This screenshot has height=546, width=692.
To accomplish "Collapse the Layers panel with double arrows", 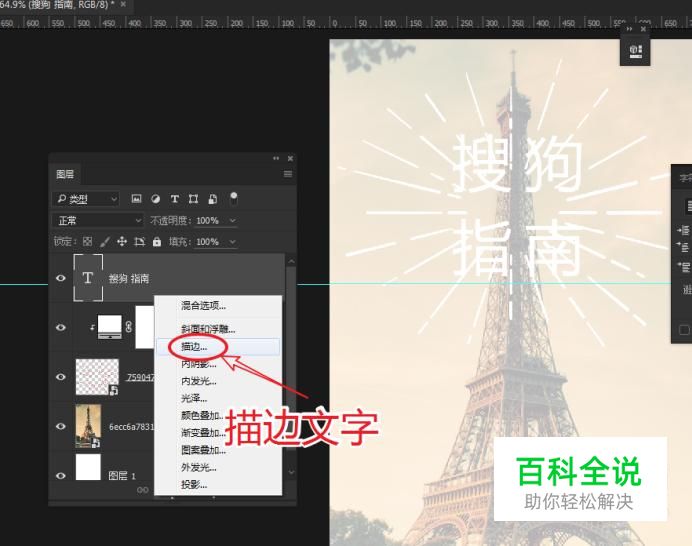I will coord(276,158).
